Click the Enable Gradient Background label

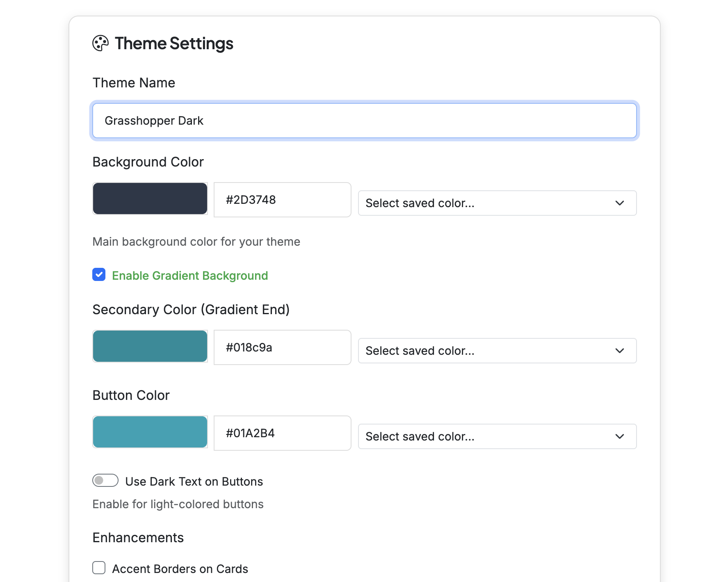click(189, 275)
